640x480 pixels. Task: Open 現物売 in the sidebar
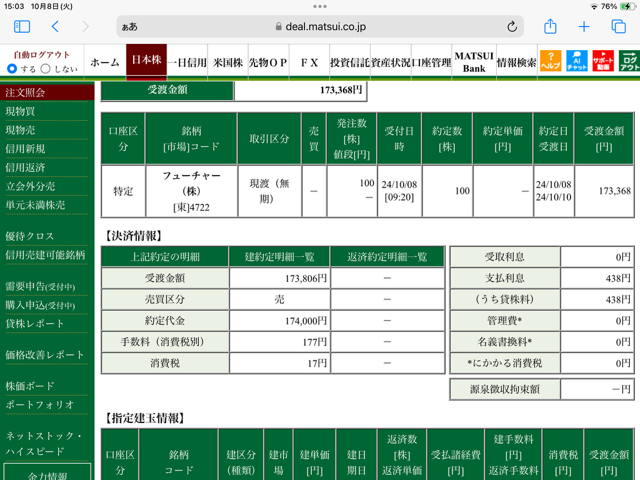(20, 130)
